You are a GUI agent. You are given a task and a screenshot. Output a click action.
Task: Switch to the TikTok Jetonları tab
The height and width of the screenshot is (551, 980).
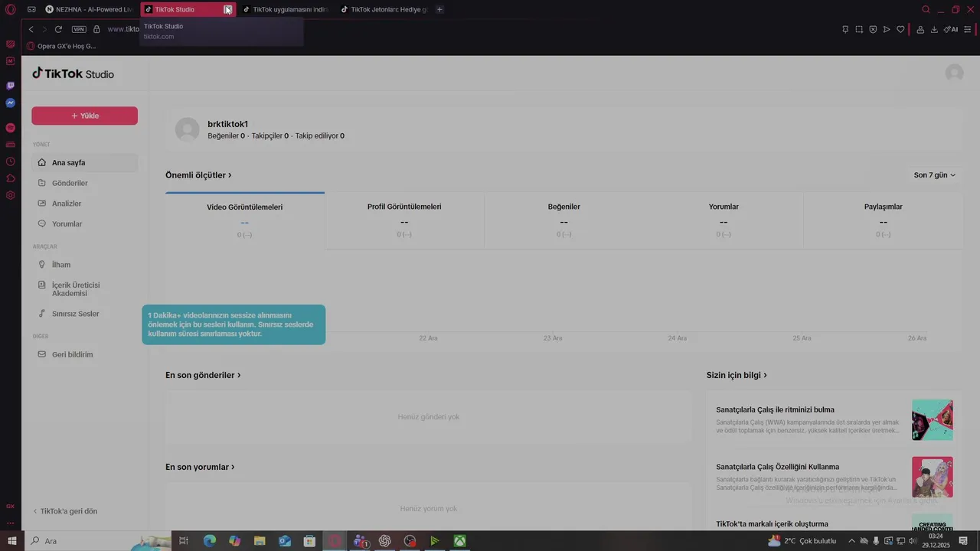click(384, 9)
